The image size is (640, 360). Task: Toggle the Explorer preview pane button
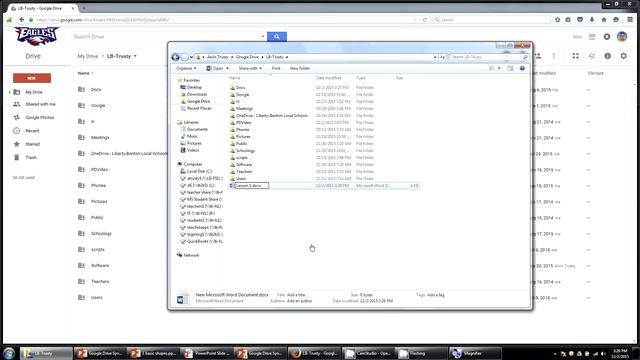510,69
